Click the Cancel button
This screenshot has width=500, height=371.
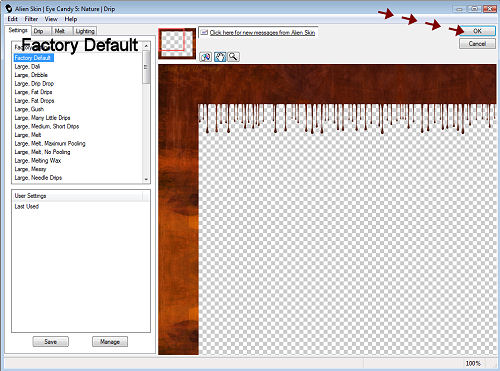click(x=477, y=44)
